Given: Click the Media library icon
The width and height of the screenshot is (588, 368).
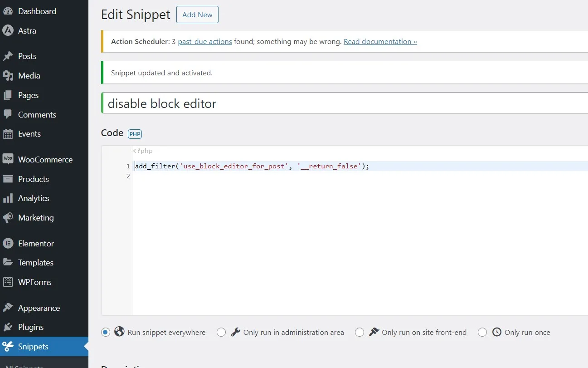Looking at the screenshot, I should pyautogui.click(x=8, y=76).
